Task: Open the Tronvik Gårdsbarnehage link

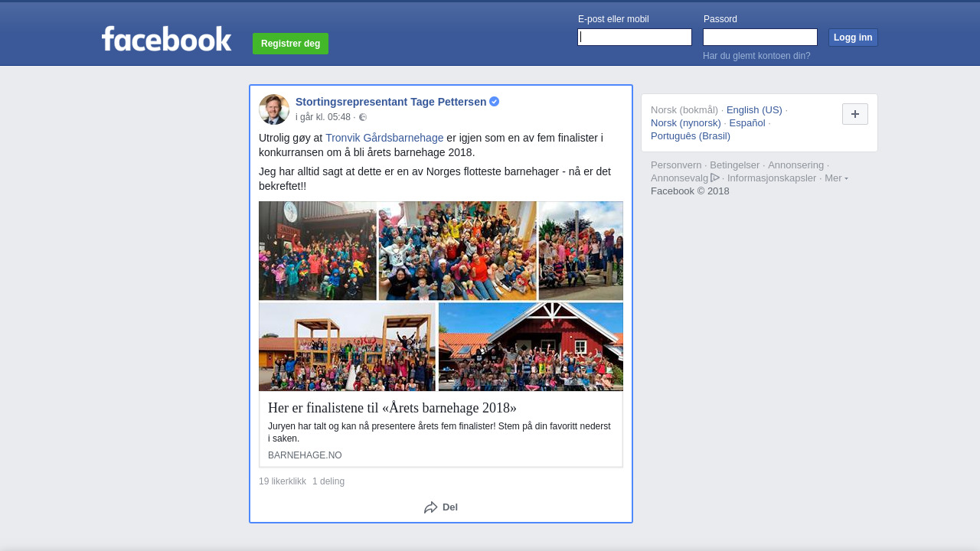Action: pos(384,138)
